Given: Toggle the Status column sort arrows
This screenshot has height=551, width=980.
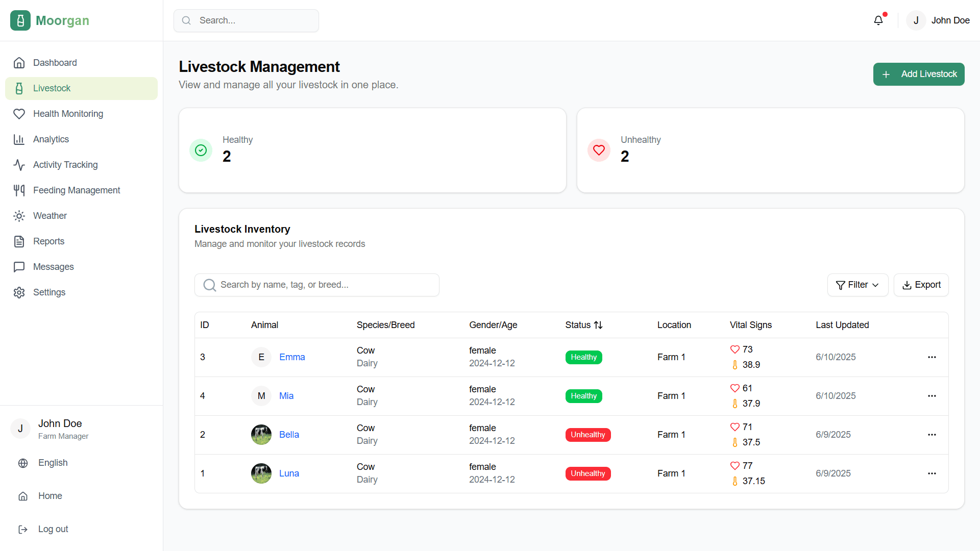Looking at the screenshot, I should click(599, 325).
